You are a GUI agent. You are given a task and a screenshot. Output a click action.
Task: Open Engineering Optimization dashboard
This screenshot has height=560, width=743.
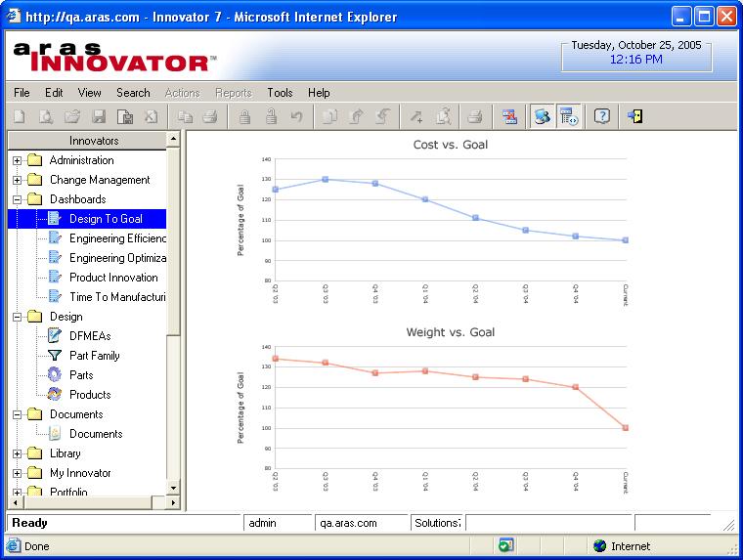click(117, 258)
